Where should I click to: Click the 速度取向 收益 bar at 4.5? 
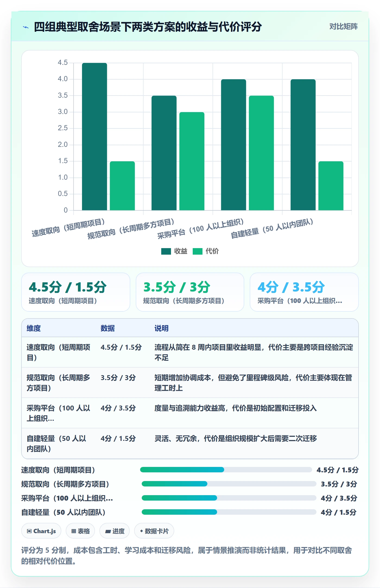(x=94, y=137)
